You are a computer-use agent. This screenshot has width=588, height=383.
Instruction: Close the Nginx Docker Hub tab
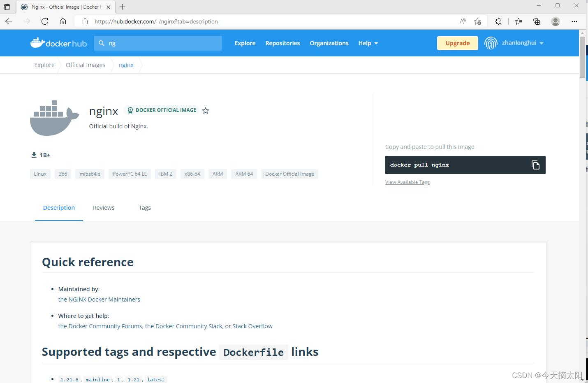[x=108, y=7]
